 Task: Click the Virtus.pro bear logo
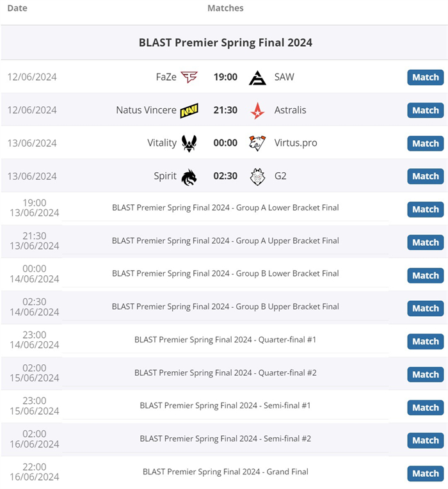257,143
